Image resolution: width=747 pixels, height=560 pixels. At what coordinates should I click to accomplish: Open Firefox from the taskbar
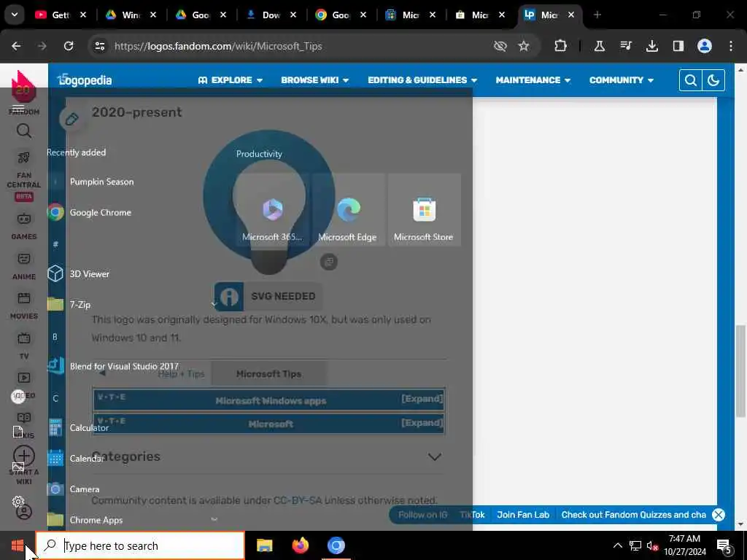coord(300,545)
